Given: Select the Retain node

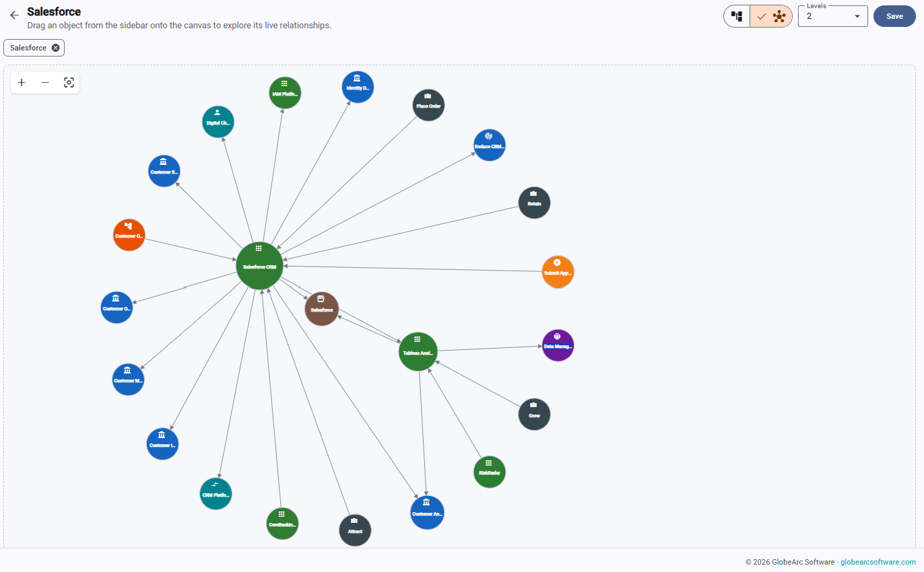Looking at the screenshot, I should tap(535, 203).
